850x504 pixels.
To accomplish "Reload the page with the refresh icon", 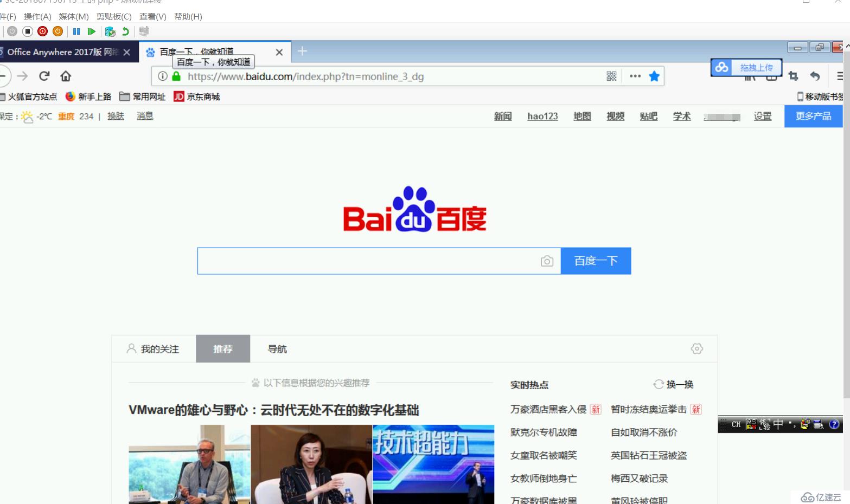I will click(44, 76).
